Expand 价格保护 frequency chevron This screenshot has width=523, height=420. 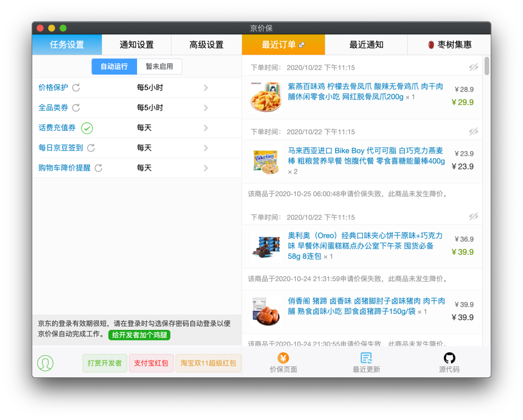pos(206,88)
